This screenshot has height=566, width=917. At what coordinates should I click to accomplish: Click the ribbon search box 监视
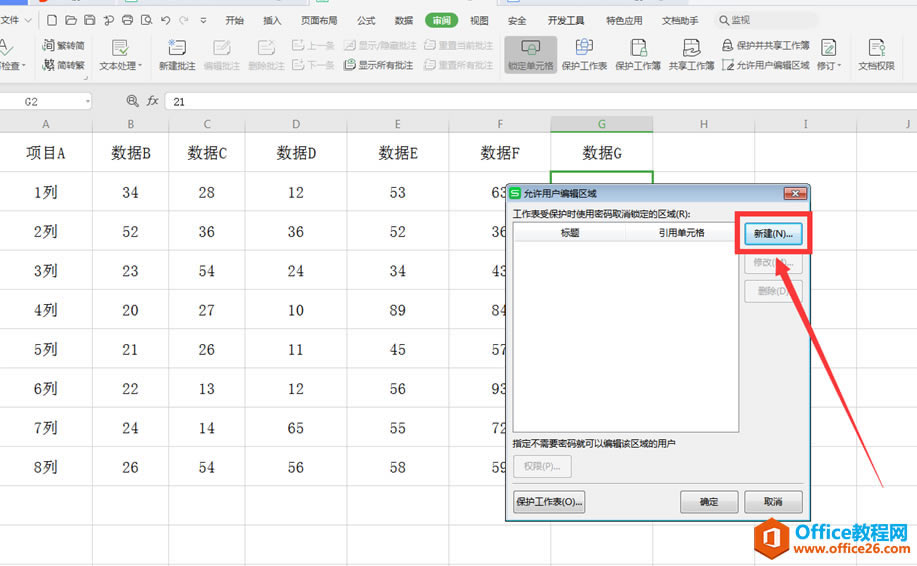pos(766,20)
